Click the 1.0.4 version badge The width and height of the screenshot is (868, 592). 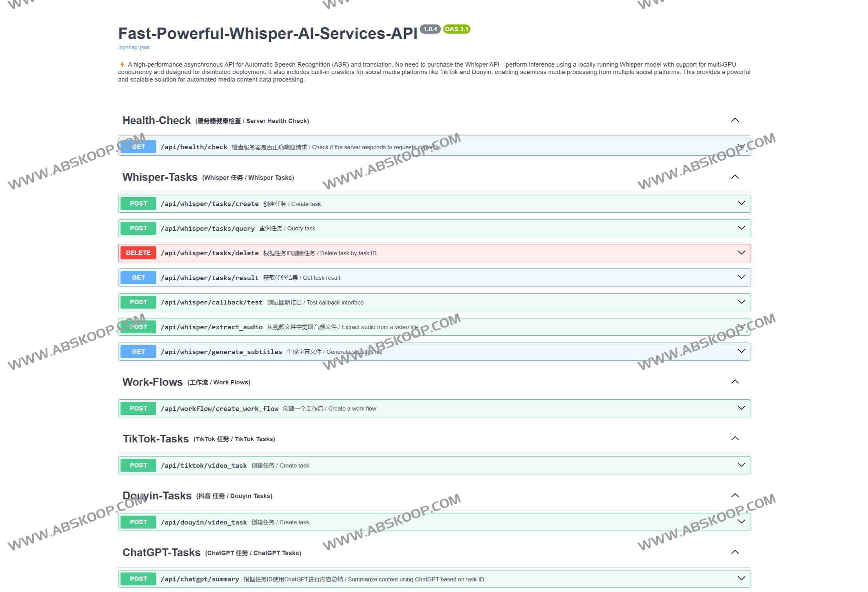pyautogui.click(x=430, y=29)
